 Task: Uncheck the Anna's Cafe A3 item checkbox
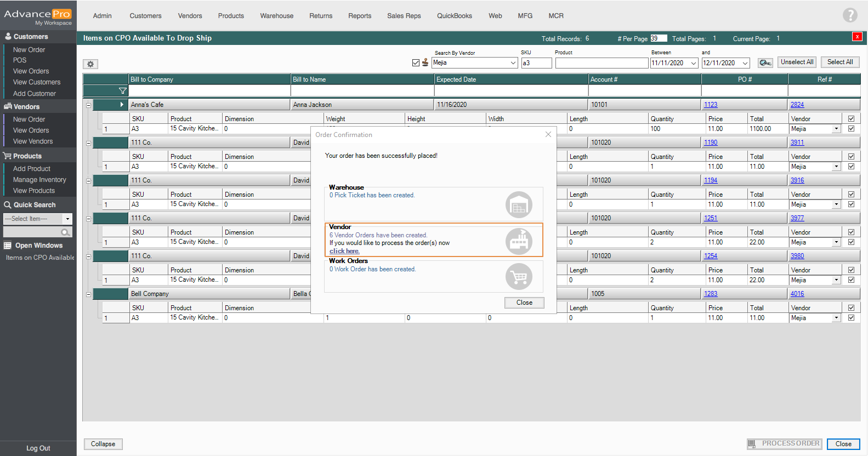click(x=851, y=129)
